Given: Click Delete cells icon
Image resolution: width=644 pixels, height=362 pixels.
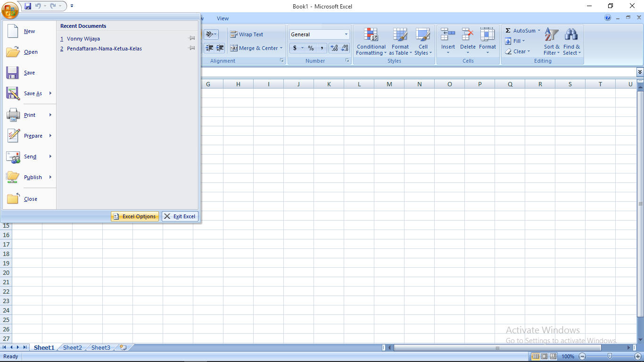Looking at the screenshot, I should [468, 34].
